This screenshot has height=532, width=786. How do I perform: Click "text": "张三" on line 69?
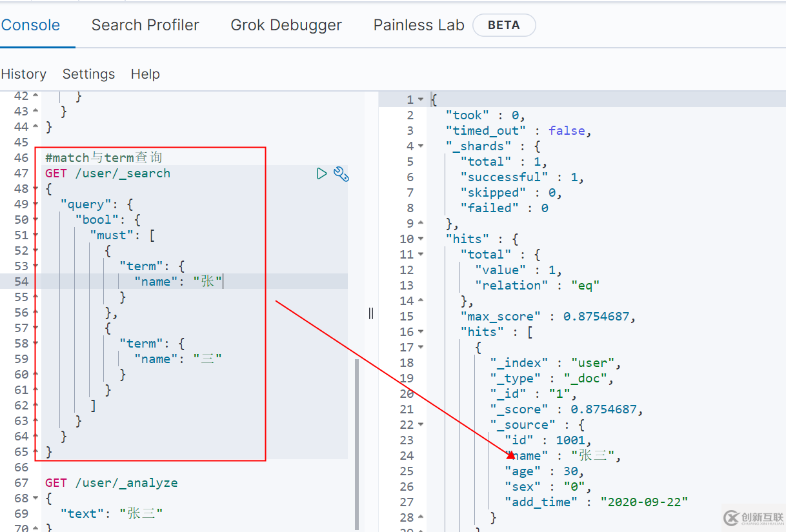112,514
